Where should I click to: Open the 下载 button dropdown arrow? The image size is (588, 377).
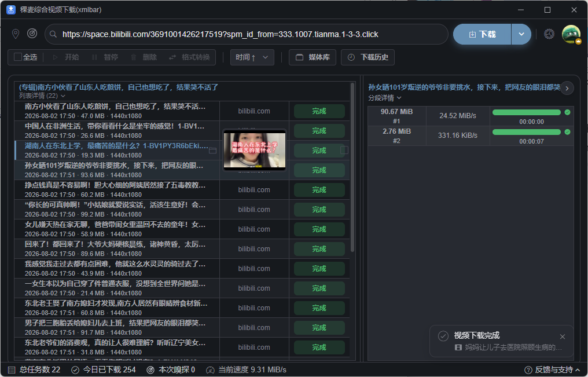521,34
